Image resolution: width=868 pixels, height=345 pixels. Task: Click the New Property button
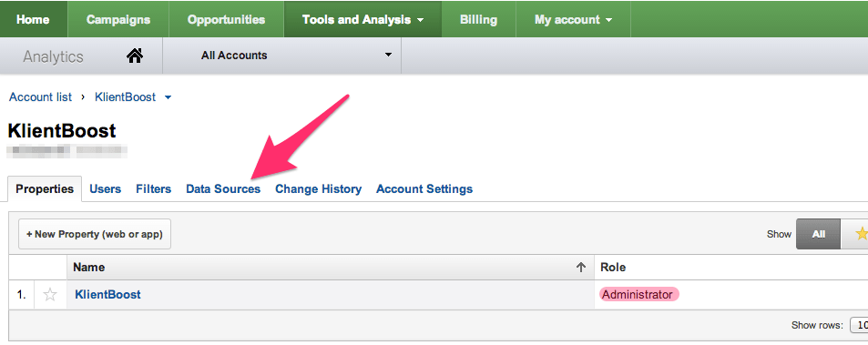95,234
